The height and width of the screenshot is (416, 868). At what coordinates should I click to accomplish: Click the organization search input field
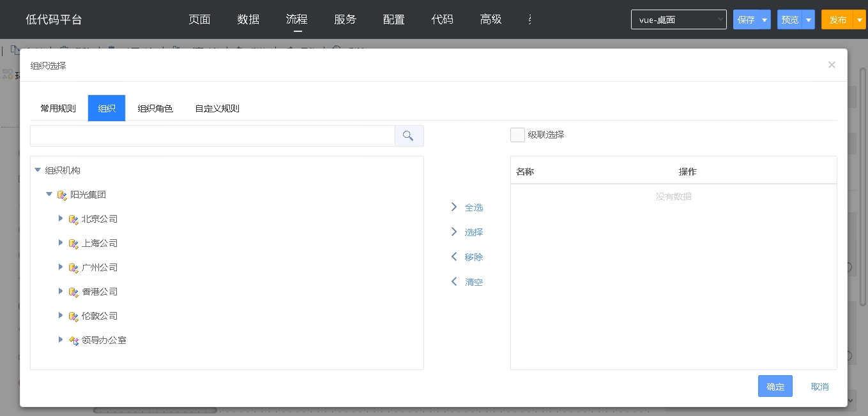click(x=213, y=136)
